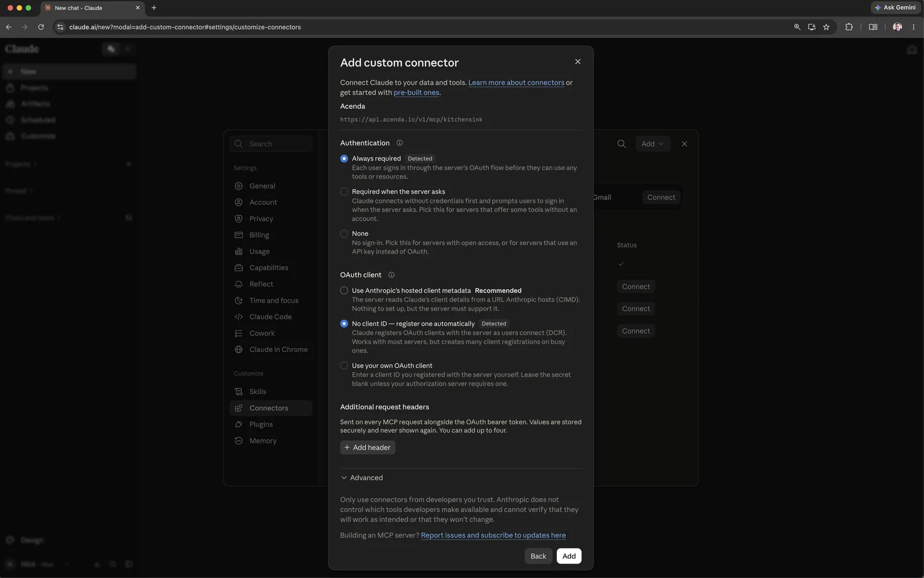Click the checklist icon beside Cowork
The height and width of the screenshot is (578, 924).
[x=239, y=334]
